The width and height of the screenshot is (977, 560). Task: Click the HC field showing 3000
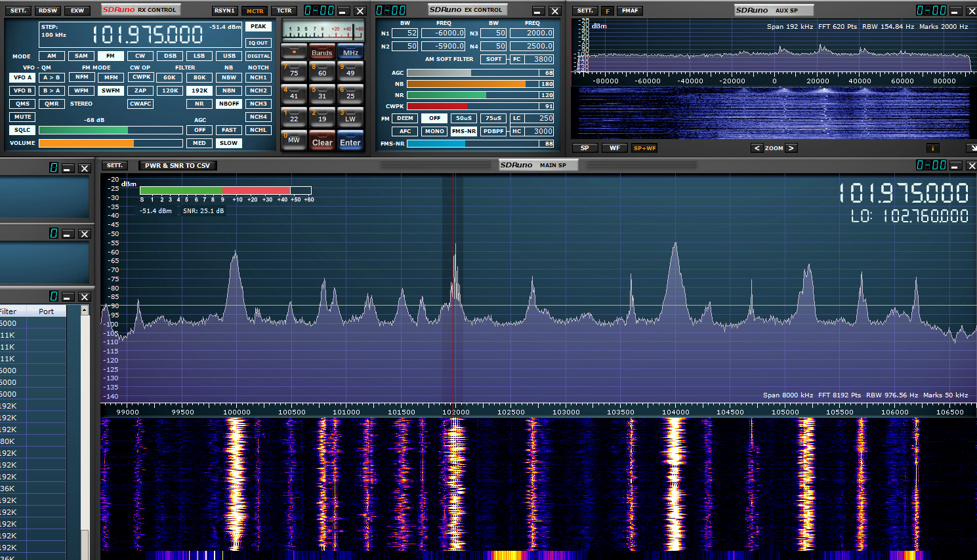[540, 131]
